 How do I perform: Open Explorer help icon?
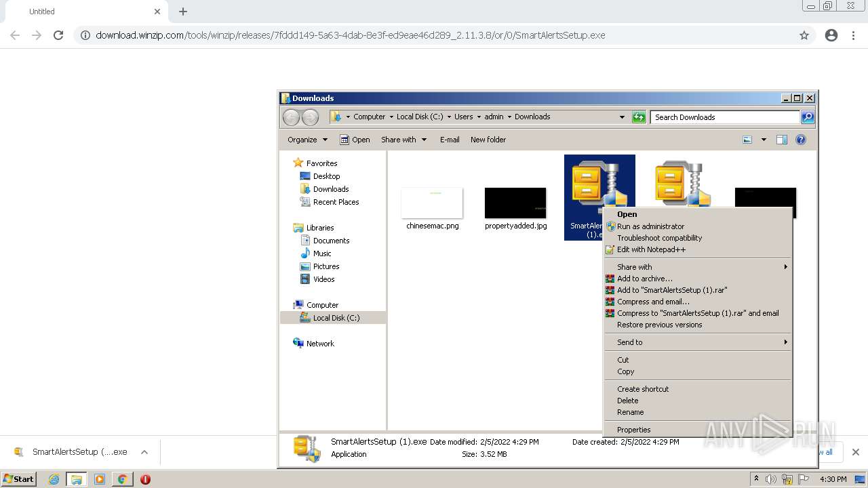(x=801, y=140)
